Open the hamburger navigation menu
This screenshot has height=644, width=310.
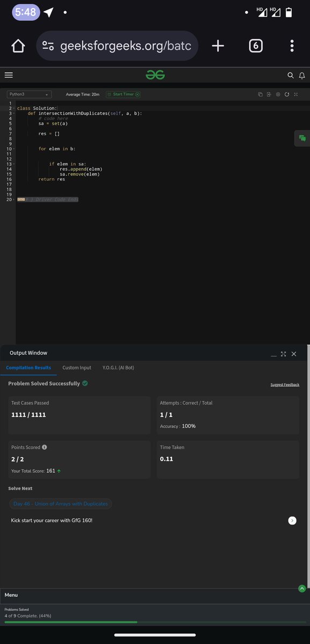(9, 75)
